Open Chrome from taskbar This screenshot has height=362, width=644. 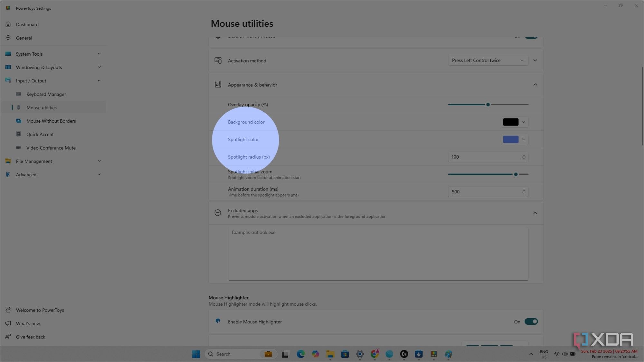[374, 354]
